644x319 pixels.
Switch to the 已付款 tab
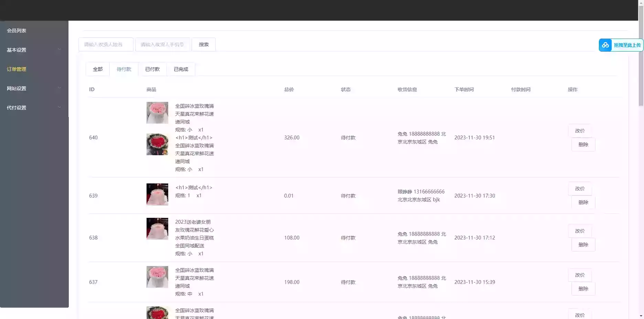pos(153,69)
